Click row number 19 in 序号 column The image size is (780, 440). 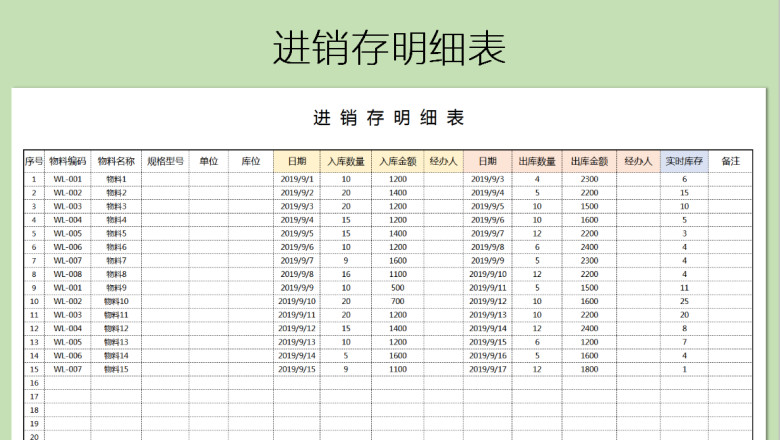click(34, 424)
